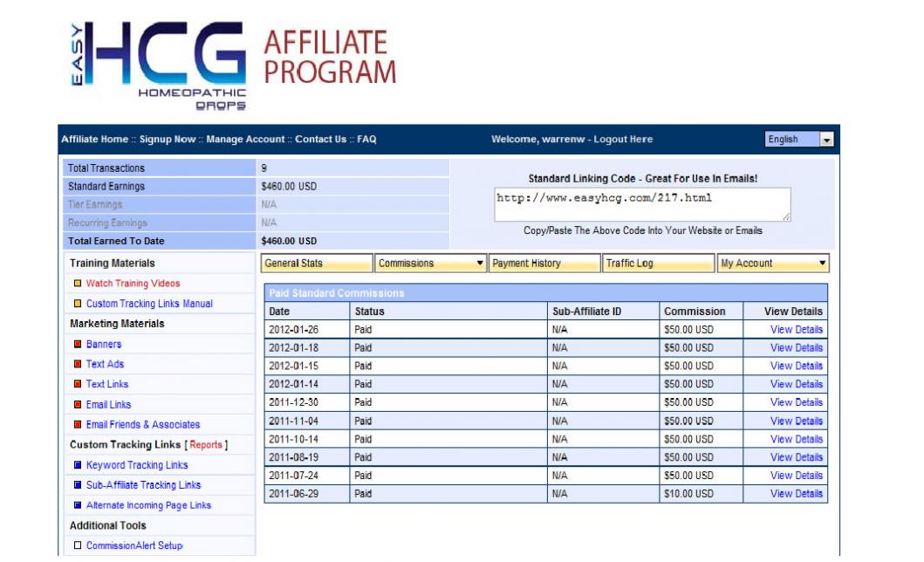924x562 pixels.
Task: Open the Traffic Log tab
Action: [658, 264]
